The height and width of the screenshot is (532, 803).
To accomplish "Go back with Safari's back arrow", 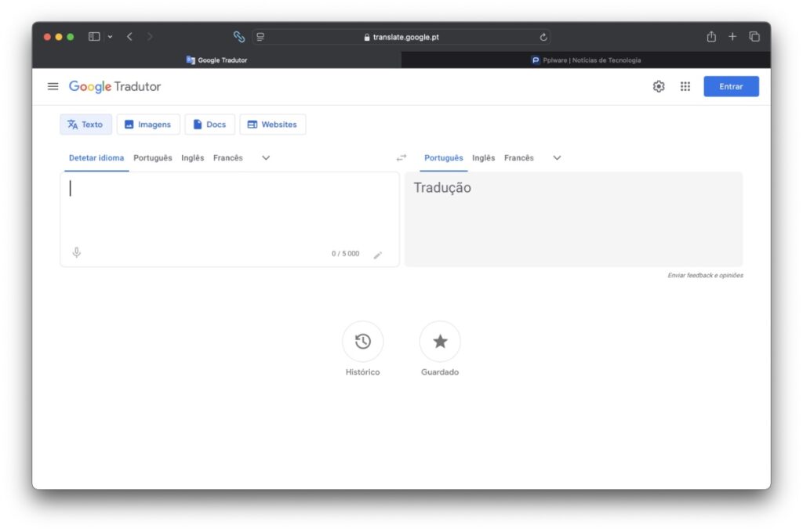I will pyautogui.click(x=129, y=37).
